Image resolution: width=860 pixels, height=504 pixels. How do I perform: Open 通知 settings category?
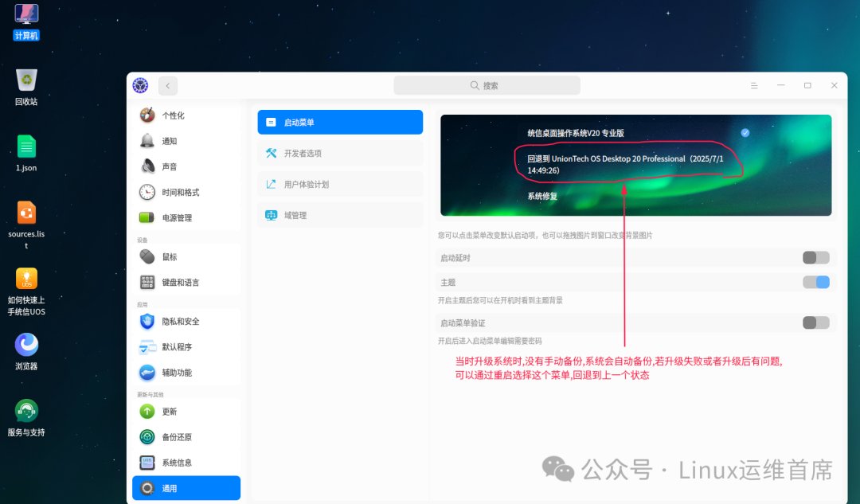coord(186,141)
